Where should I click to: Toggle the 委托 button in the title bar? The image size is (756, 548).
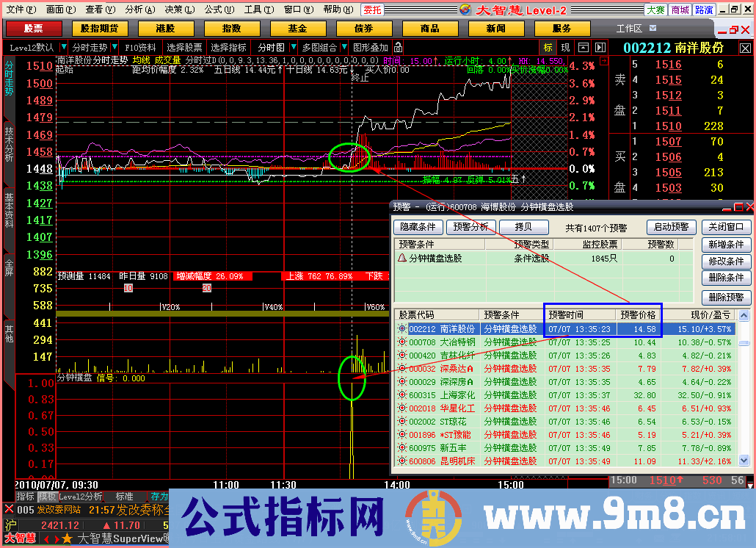(372, 10)
